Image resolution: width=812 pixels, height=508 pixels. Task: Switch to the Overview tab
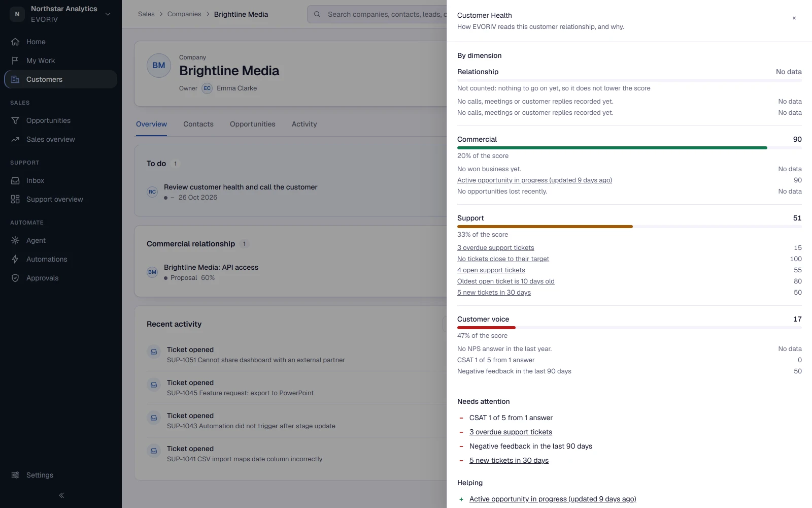coord(151,124)
